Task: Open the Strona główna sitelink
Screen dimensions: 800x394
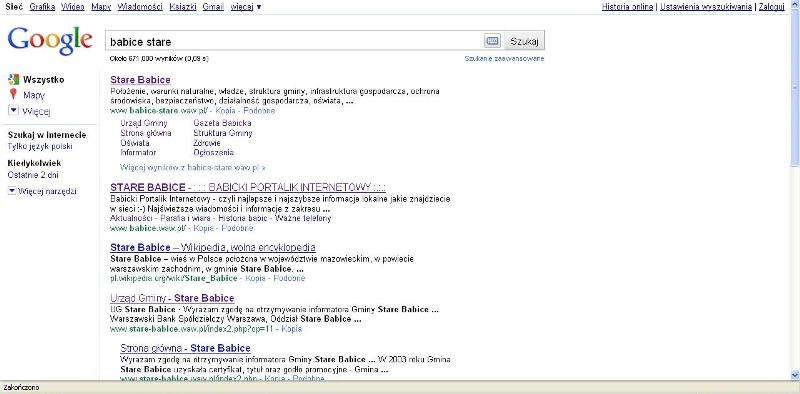Action: tap(146, 133)
